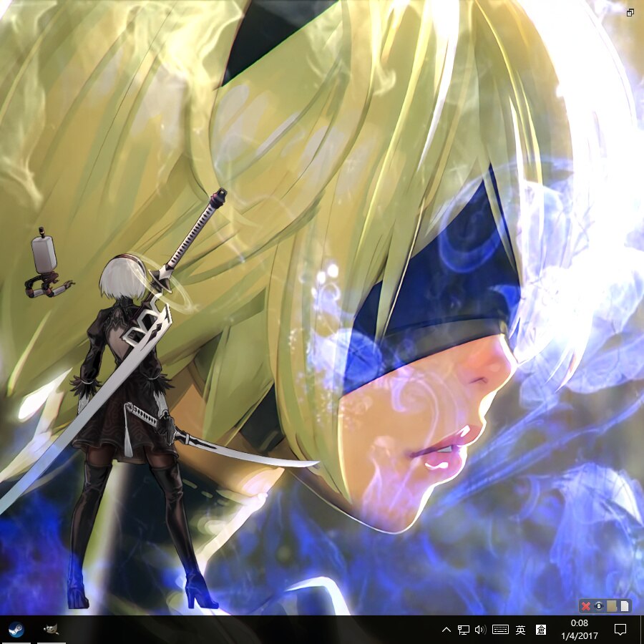The width and height of the screenshot is (644, 644).
Task: Toggle the eye icon in the floating widget
Action: (x=599, y=606)
